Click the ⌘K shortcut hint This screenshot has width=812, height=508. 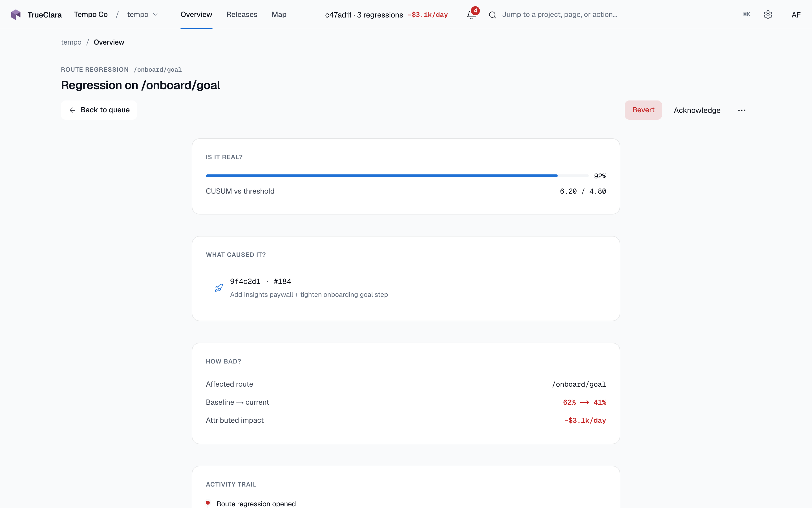[746, 14]
